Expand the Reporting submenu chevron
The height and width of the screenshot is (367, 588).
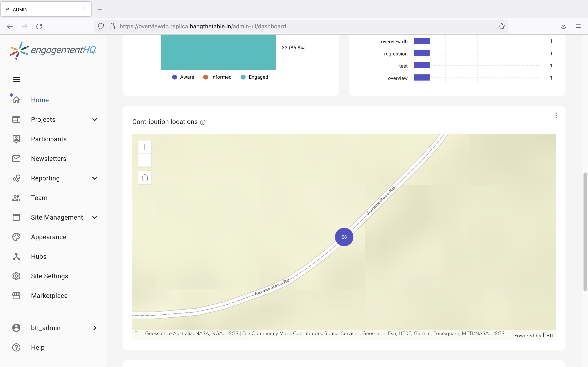[95, 178]
